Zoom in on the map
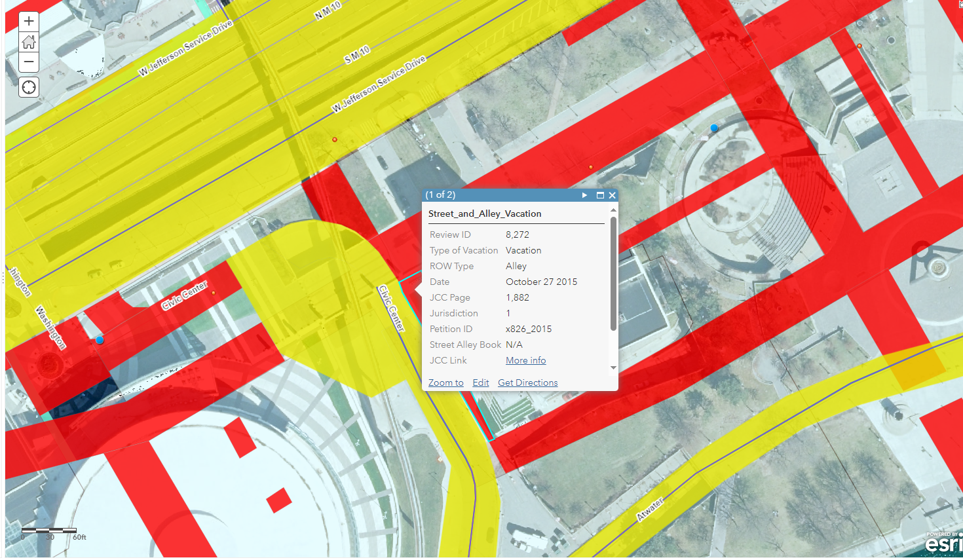This screenshot has height=560, width=963. (x=29, y=22)
